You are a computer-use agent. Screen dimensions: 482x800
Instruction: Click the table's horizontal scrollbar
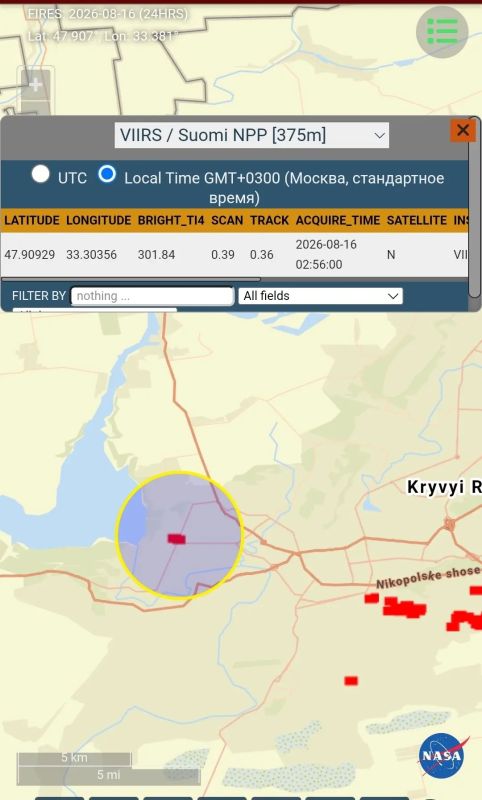tap(131, 280)
